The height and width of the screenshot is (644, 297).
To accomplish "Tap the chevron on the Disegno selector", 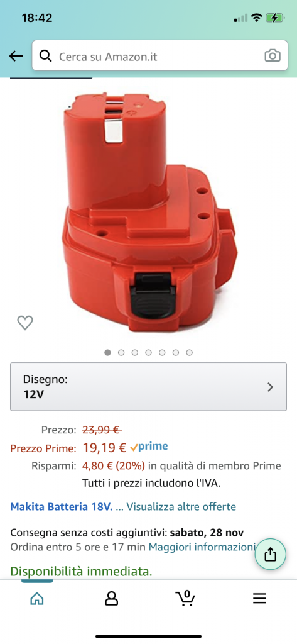I will click(271, 387).
